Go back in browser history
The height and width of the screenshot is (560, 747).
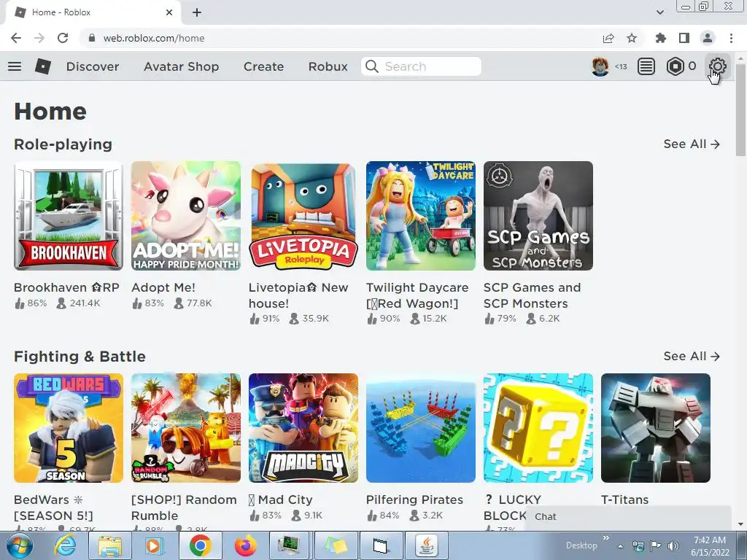[16, 38]
